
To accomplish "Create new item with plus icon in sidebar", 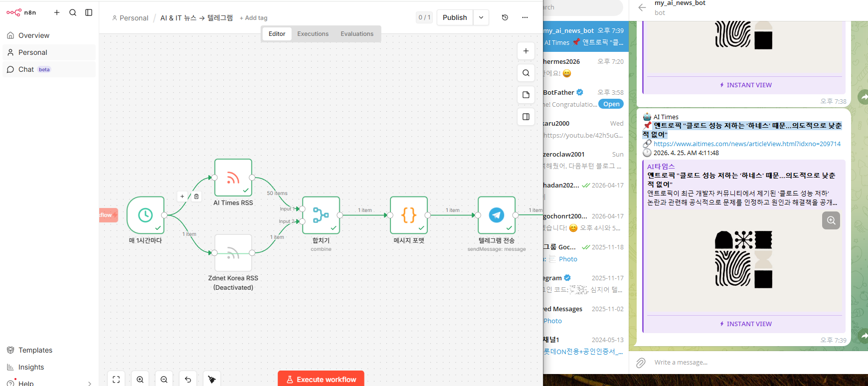I will 57,12.
